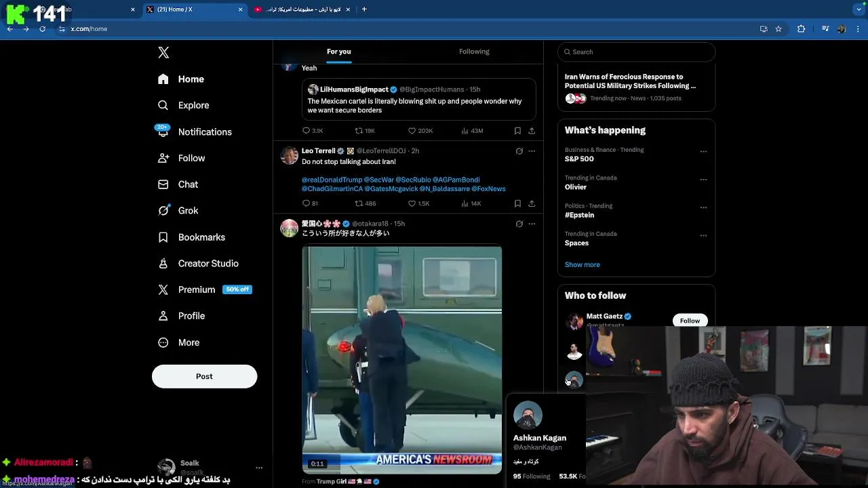Open Follow in the sidebar
This screenshot has height=488, width=868.
point(181,158)
